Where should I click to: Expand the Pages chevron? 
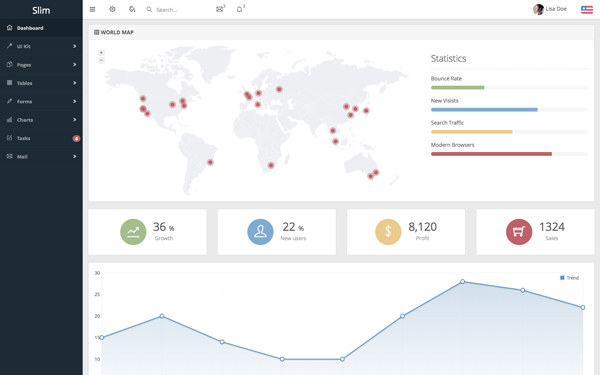(x=75, y=65)
